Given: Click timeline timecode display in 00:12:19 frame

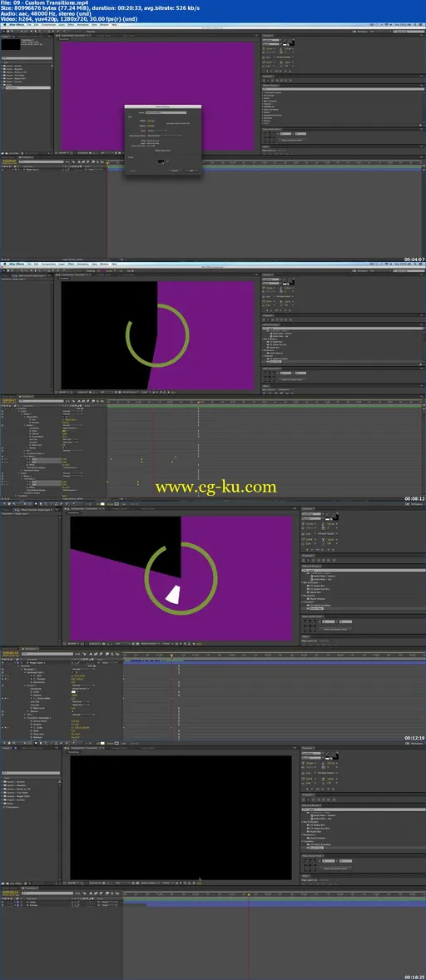Looking at the screenshot, I should click(9, 655).
